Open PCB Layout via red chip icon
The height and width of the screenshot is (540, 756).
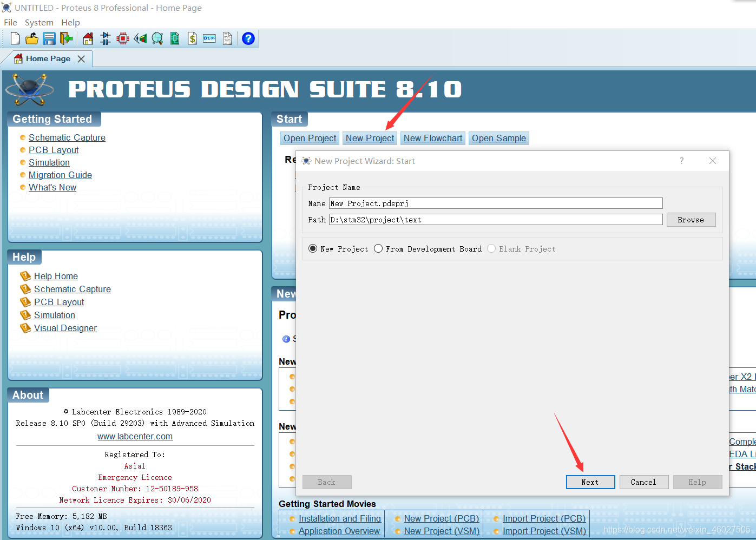123,38
